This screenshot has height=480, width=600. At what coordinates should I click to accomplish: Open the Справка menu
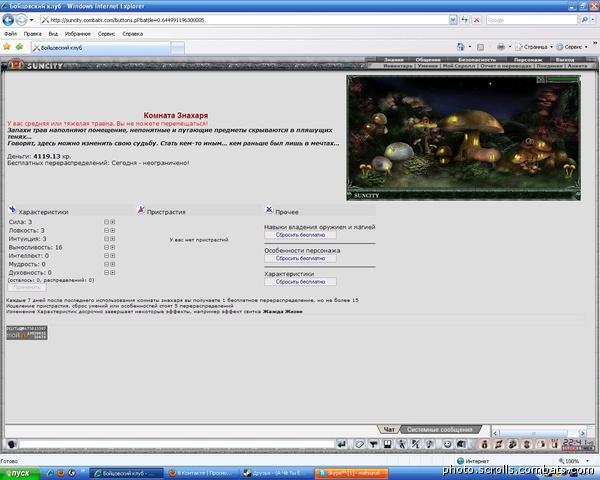click(x=133, y=34)
